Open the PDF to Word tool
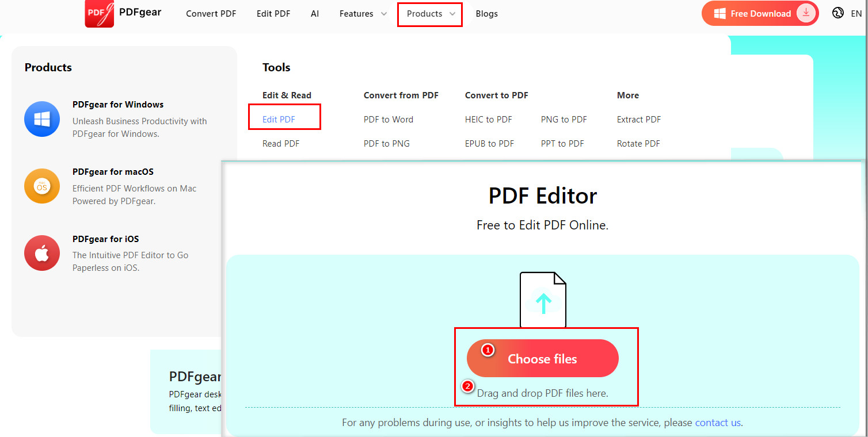The width and height of the screenshot is (868, 437). (x=389, y=120)
